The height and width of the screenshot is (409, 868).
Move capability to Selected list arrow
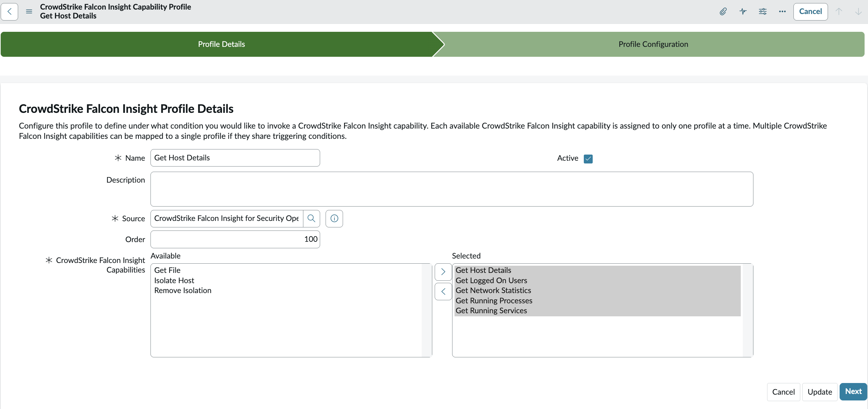[x=443, y=272]
